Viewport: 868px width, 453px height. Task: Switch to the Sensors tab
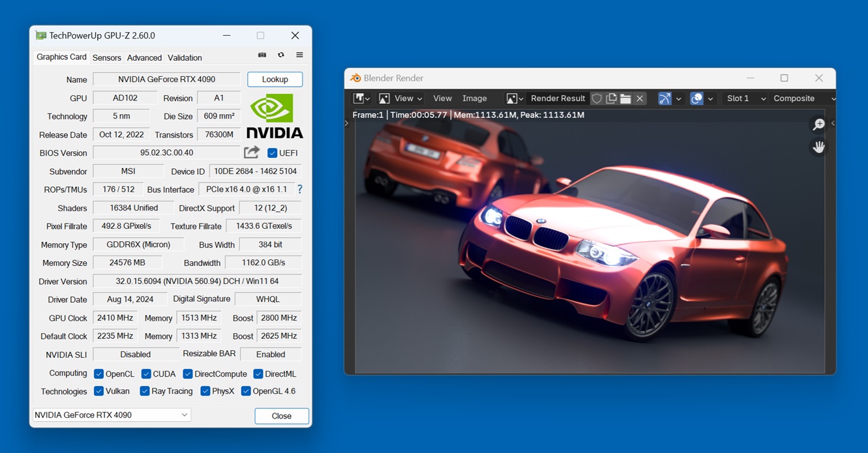(106, 58)
